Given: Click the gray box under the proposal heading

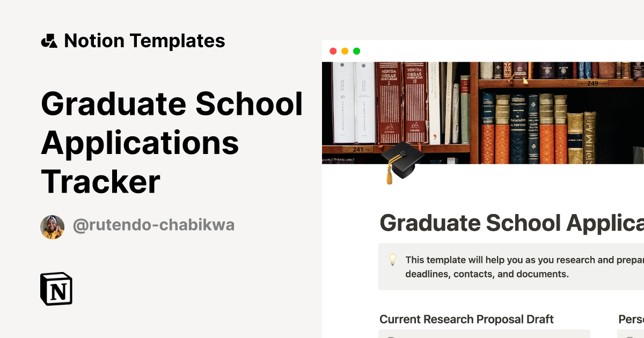Looking at the screenshot, I should (x=483, y=335).
